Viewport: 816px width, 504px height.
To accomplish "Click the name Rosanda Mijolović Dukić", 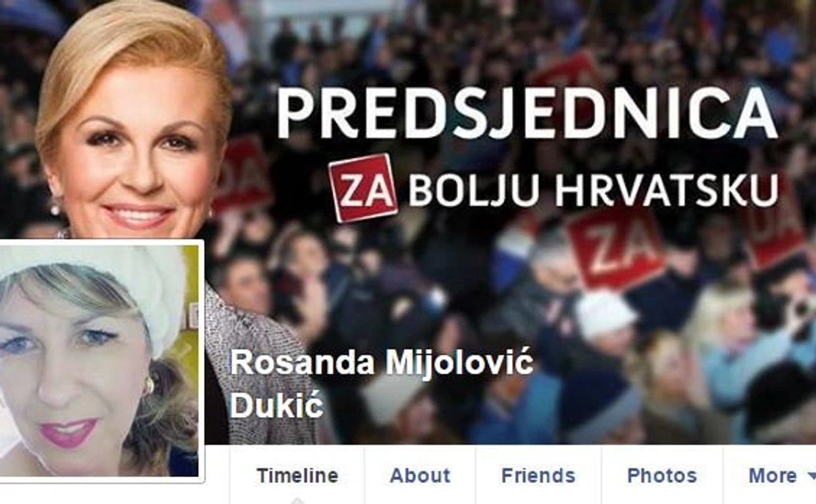I will pyautogui.click(x=381, y=384).
